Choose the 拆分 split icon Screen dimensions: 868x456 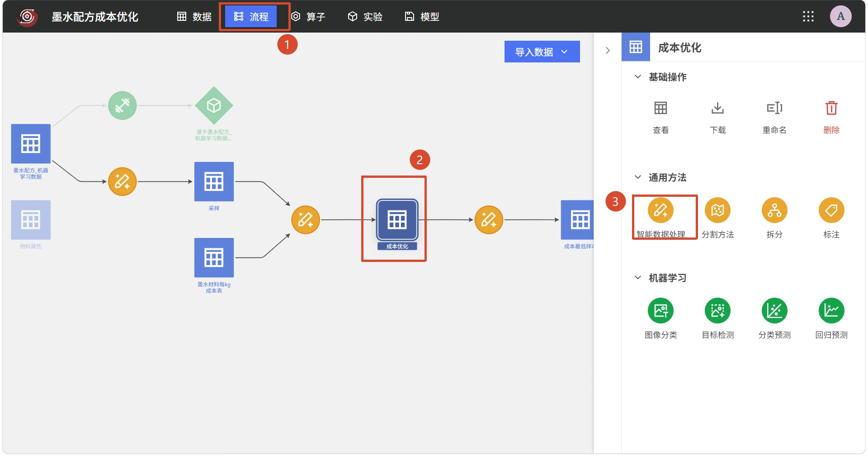pyautogui.click(x=774, y=210)
